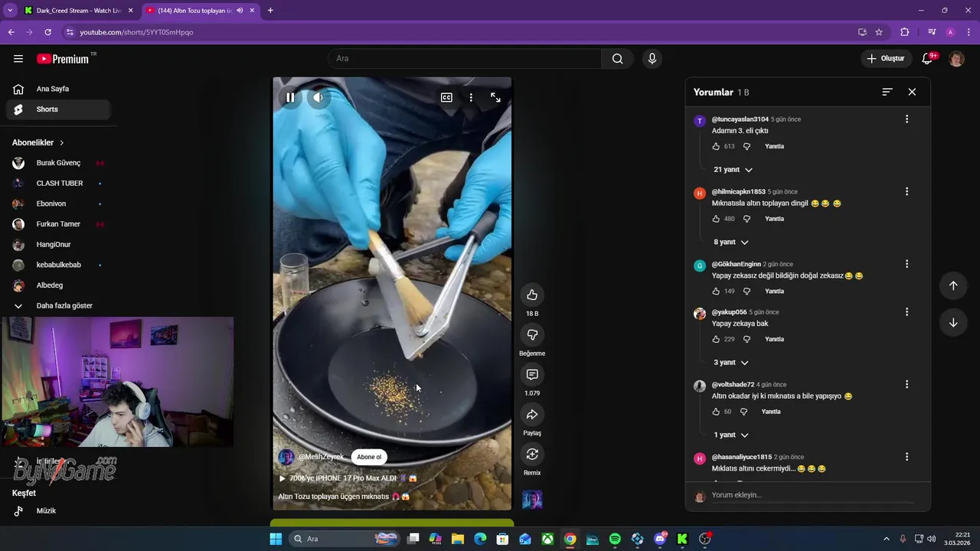The height and width of the screenshot is (551, 980).
Task: Like @yakup056's comment with 229 likes
Action: click(716, 339)
